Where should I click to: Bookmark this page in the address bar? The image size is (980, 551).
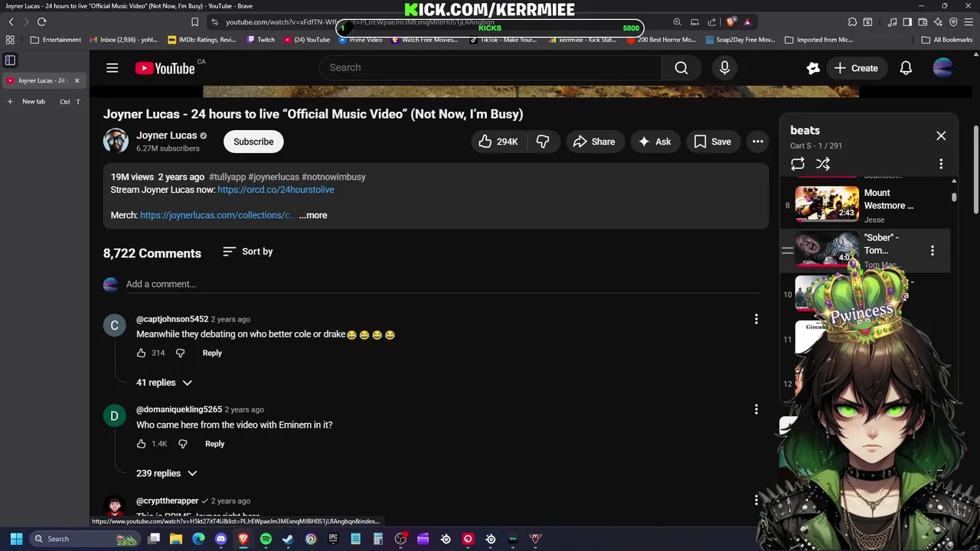(194, 22)
